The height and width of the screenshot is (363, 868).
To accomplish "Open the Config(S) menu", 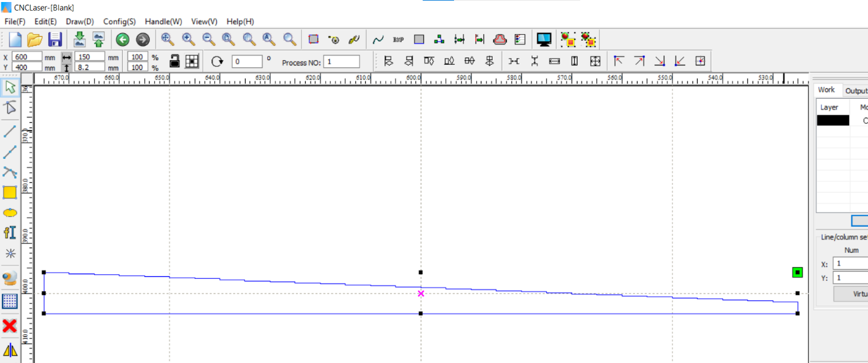I will (119, 21).
